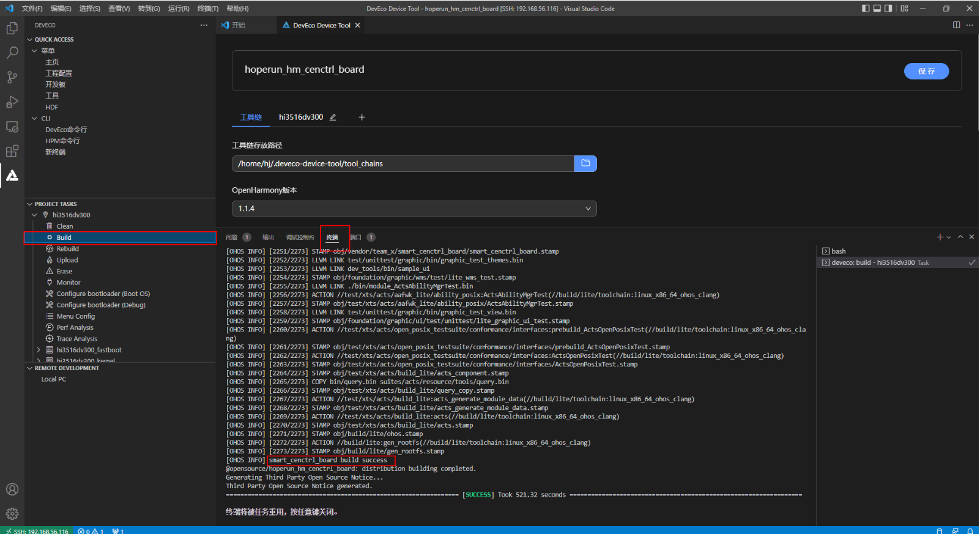The height and width of the screenshot is (534, 980).
Task: Close the DevEco Device Tool tab
Action: [x=357, y=25]
